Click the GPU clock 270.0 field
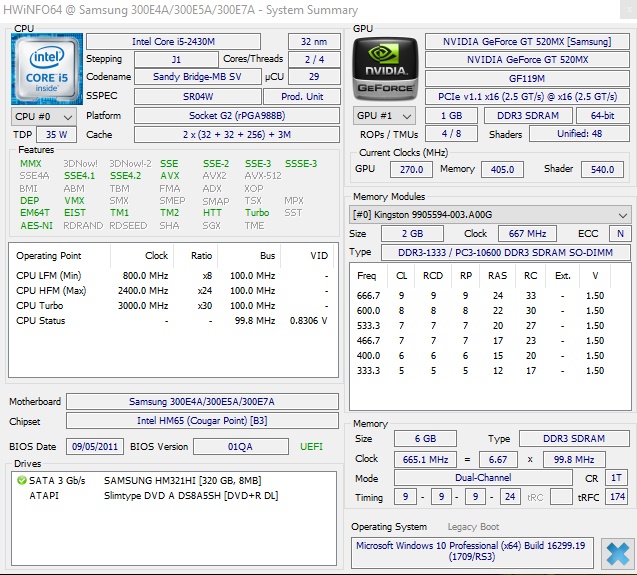637x575 pixels. [x=411, y=169]
